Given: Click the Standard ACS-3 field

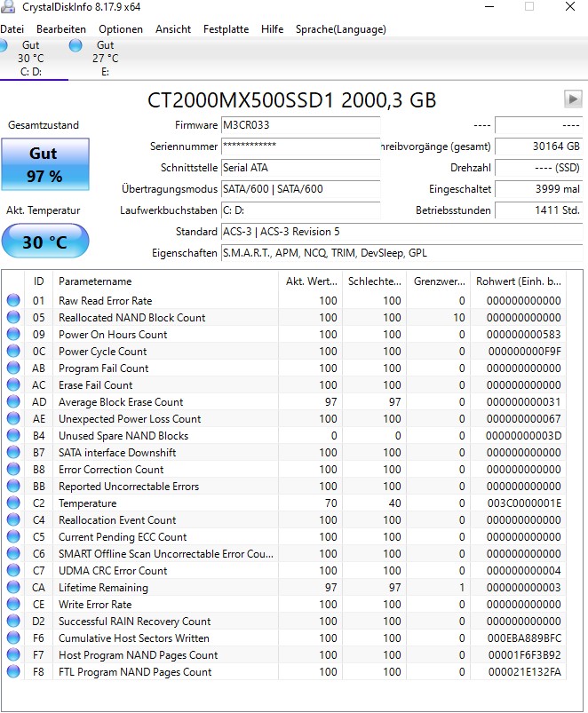Looking at the screenshot, I should [x=401, y=232].
